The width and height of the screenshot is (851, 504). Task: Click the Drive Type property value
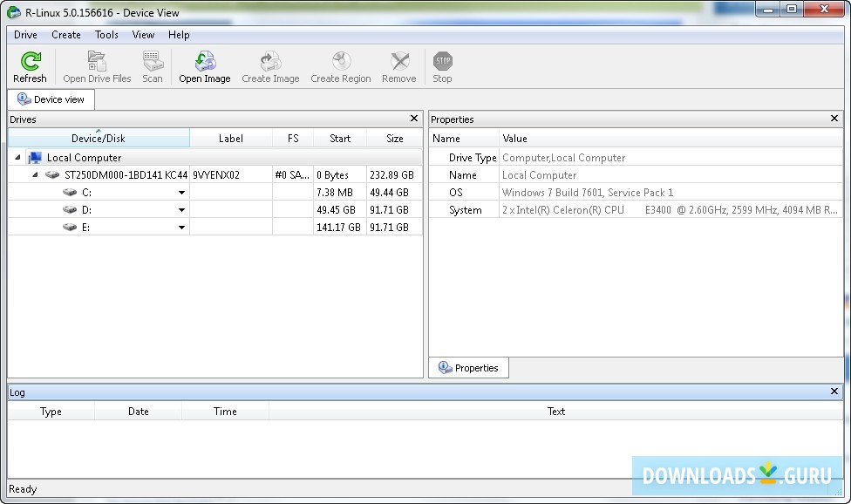tap(564, 157)
